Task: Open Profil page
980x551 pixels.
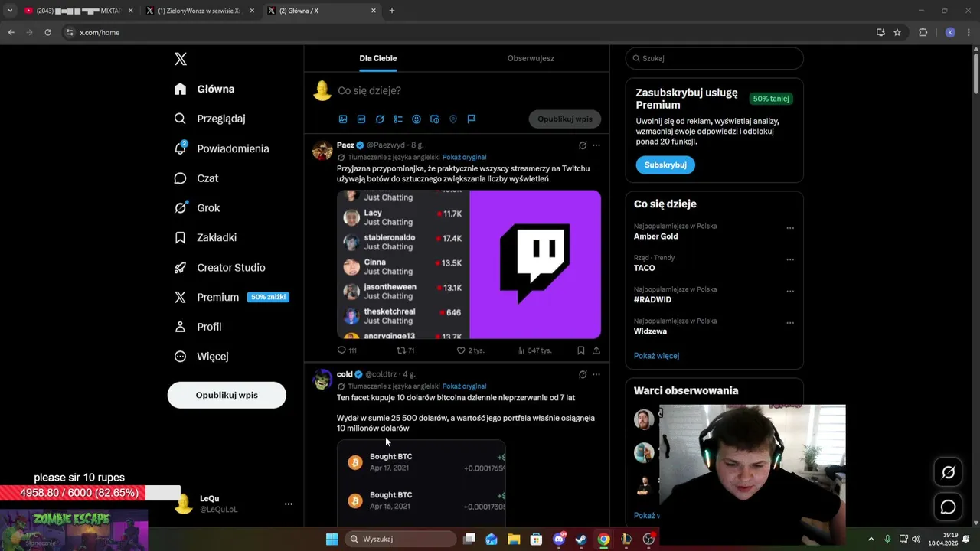Action: [198, 327]
